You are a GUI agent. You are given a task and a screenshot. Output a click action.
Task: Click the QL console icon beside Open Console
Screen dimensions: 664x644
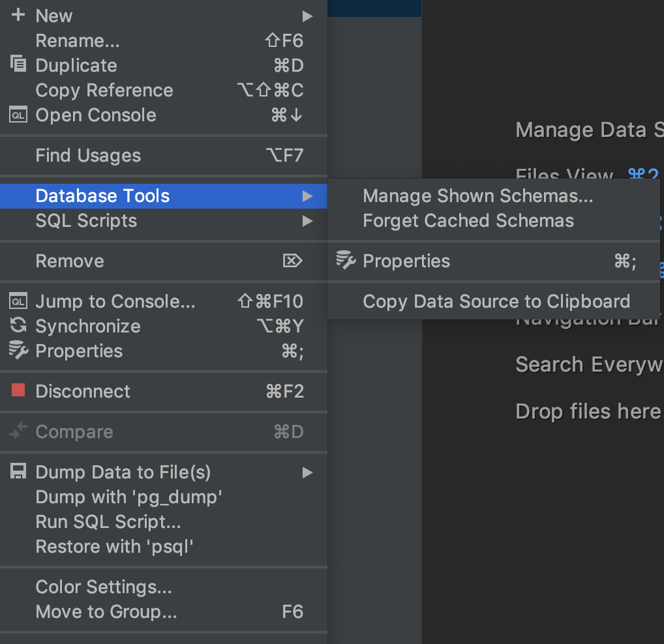[18, 115]
